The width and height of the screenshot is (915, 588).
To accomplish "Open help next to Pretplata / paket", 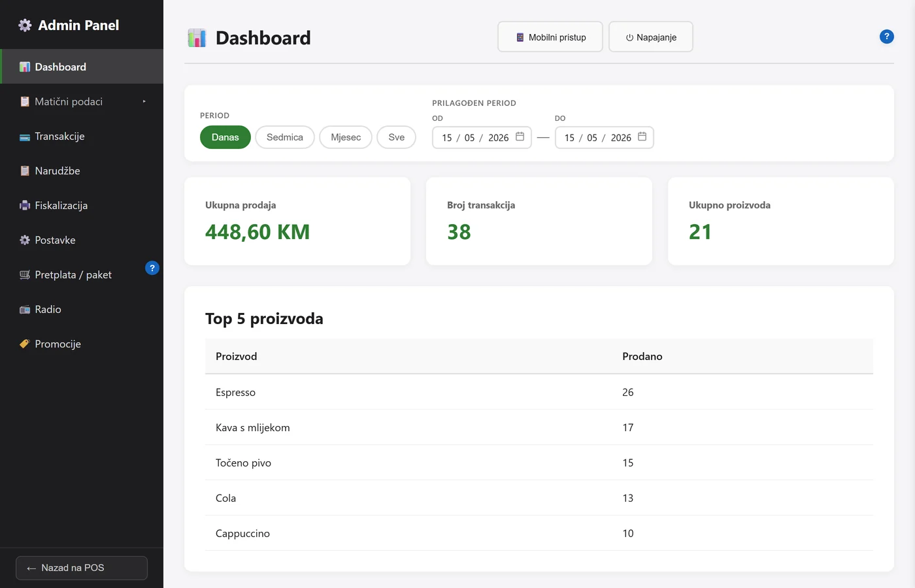I will [152, 268].
